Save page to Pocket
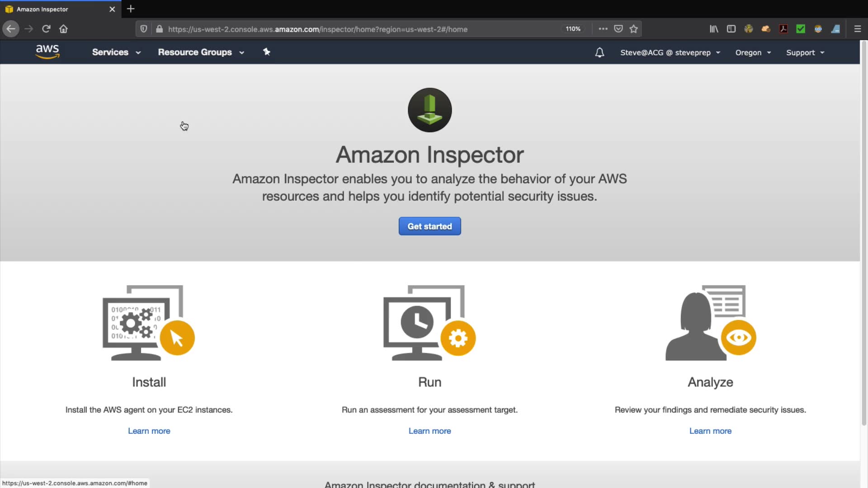Viewport: 868px width, 488px height. pyautogui.click(x=618, y=29)
